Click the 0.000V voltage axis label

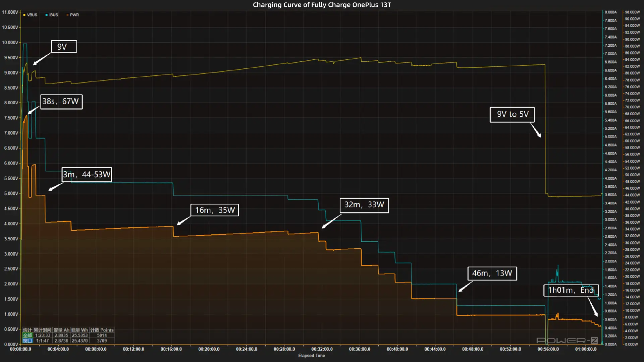coord(11,344)
